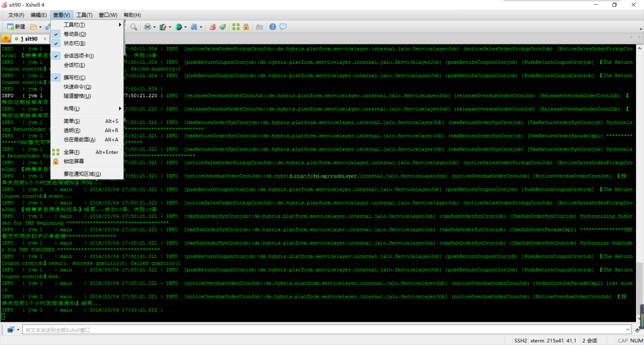Launch Xagent with the green icon

223,27
